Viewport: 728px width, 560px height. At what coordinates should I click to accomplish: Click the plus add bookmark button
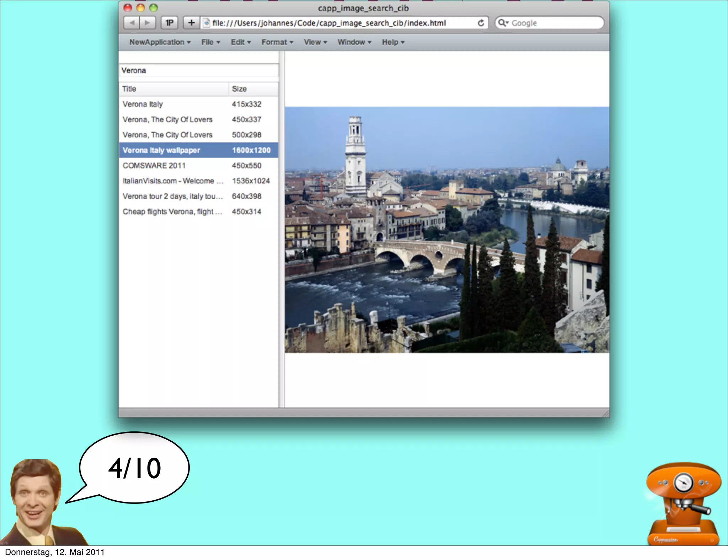pos(191,23)
